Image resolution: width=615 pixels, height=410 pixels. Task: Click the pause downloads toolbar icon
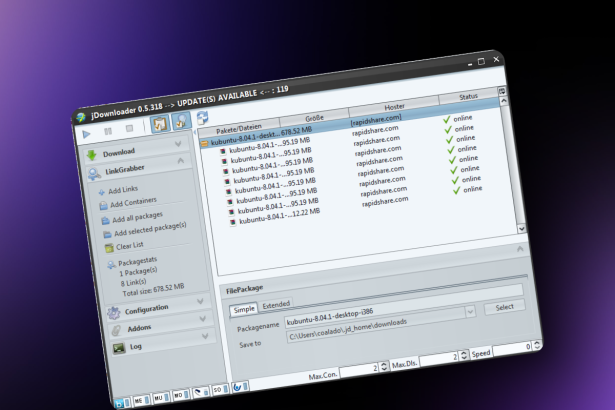click(x=108, y=131)
